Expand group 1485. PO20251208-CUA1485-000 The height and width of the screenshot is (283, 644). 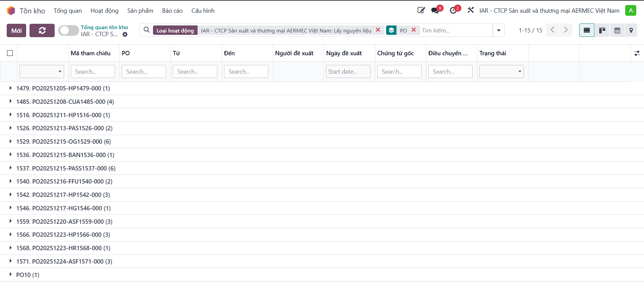(65, 101)
